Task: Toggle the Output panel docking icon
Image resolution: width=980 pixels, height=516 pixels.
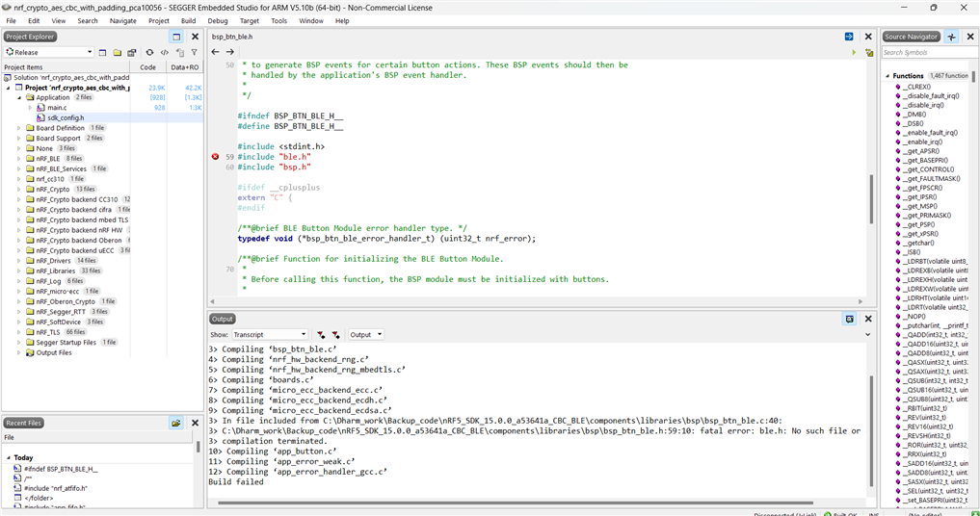Action: (x=849, y=320)
